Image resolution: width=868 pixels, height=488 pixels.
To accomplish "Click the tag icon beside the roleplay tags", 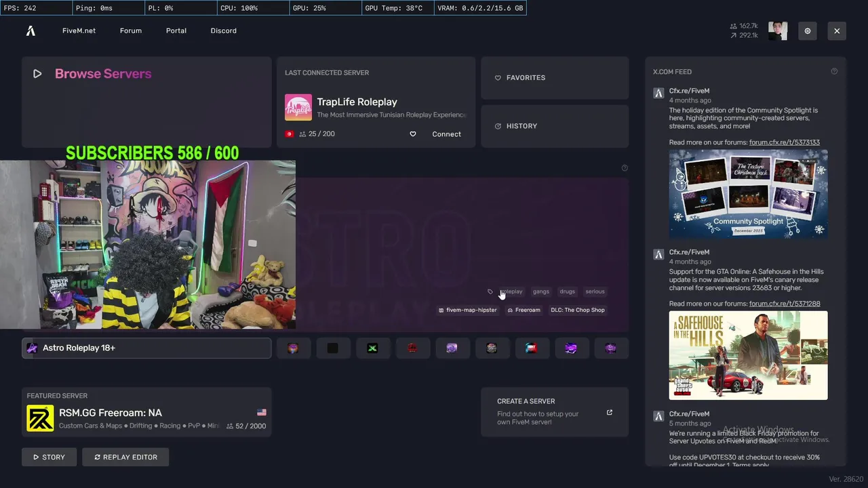I will pos(490,291).
